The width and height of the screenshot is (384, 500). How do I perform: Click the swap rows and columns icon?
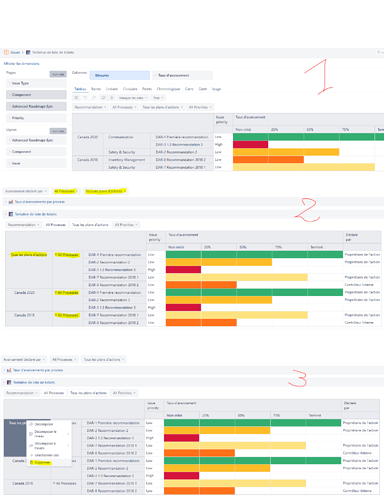pos(76,98)
